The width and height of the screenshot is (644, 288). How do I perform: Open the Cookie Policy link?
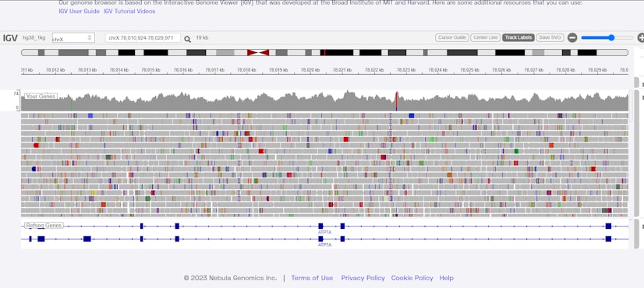click(x=412, y=278)
